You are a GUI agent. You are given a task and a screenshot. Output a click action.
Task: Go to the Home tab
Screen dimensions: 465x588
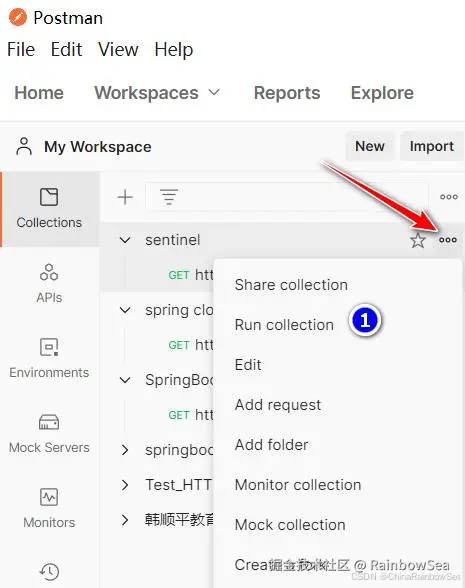coord(39,93)
